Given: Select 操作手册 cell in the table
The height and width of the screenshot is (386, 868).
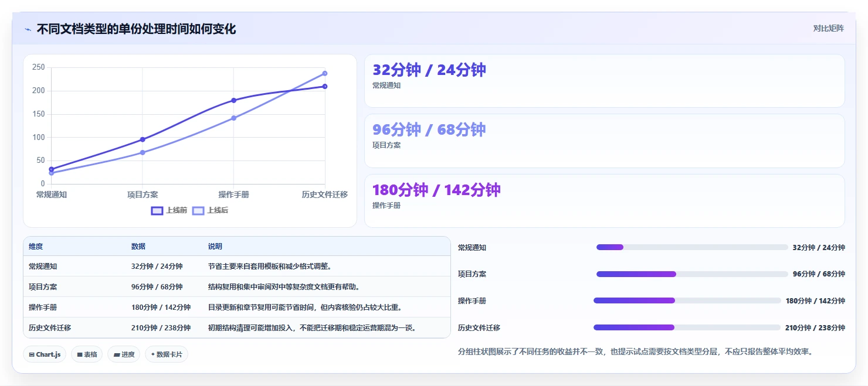Looking at the screenshot, I should (43, 308).
